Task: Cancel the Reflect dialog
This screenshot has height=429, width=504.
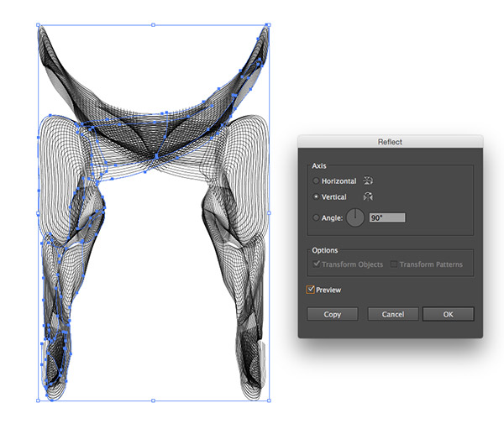Action: coord(393,314)
